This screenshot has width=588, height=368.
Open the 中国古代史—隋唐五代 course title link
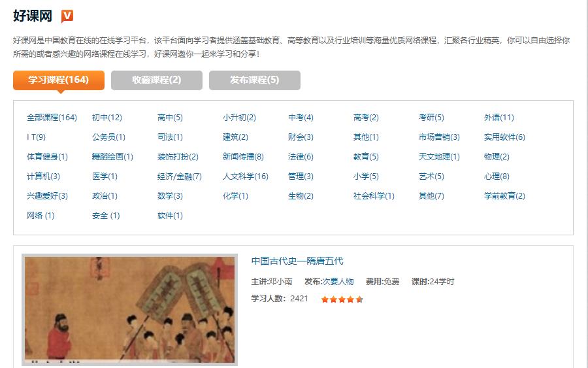pos(297,261)
